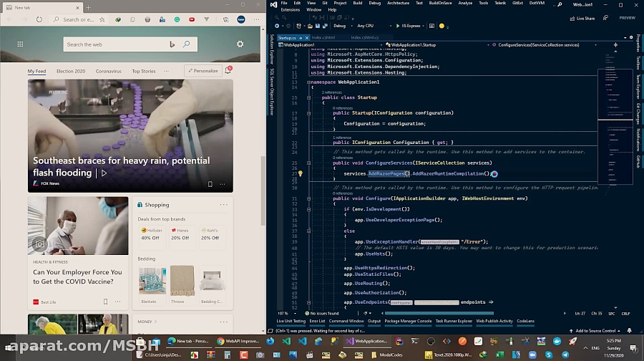Click the browser link icon beside IIS Express
This screenshot has width=644, height=361.
click(431, 26)
